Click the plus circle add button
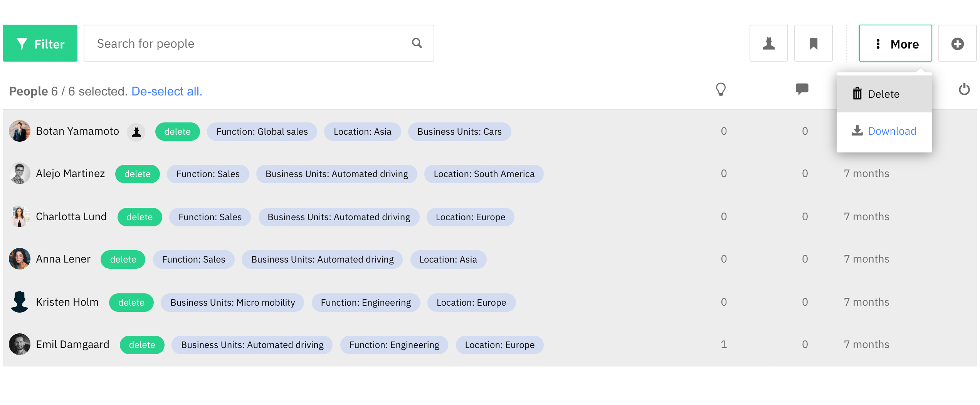 tap(957, 44)
